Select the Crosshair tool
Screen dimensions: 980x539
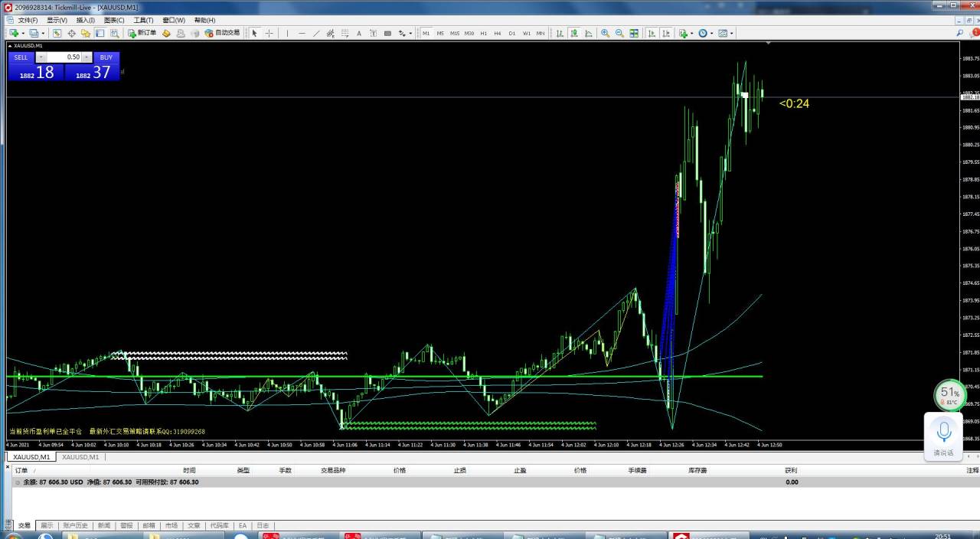coord(269,33)
